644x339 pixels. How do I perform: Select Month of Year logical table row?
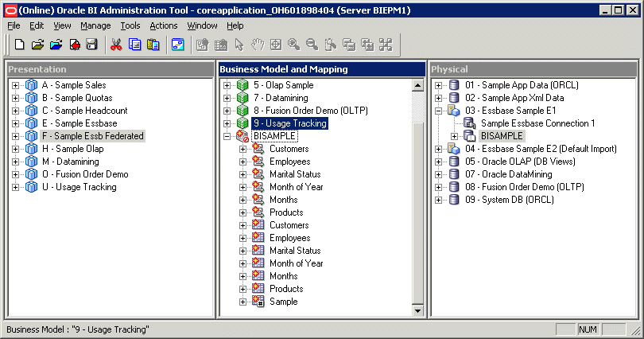pos(296,263)
